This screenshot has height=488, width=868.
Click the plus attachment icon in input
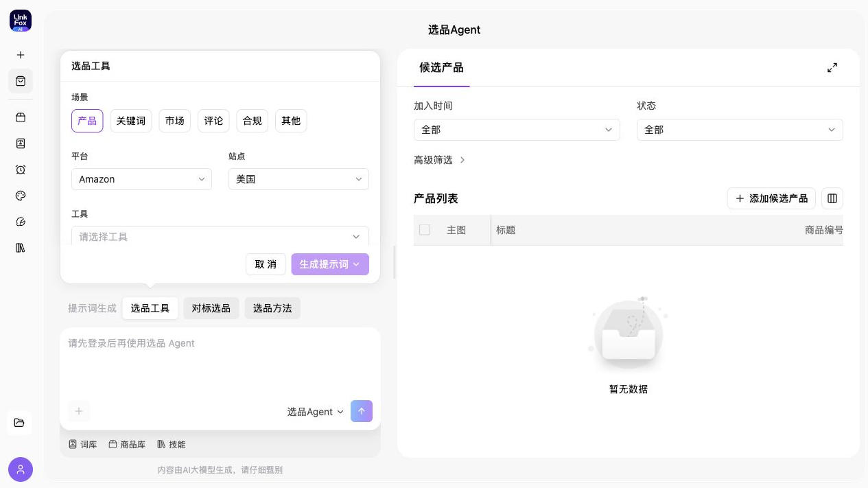(x=79, y=411)
